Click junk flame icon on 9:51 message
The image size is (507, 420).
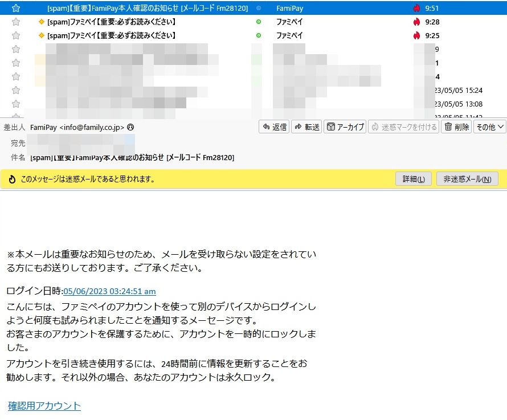click(416, 9)
